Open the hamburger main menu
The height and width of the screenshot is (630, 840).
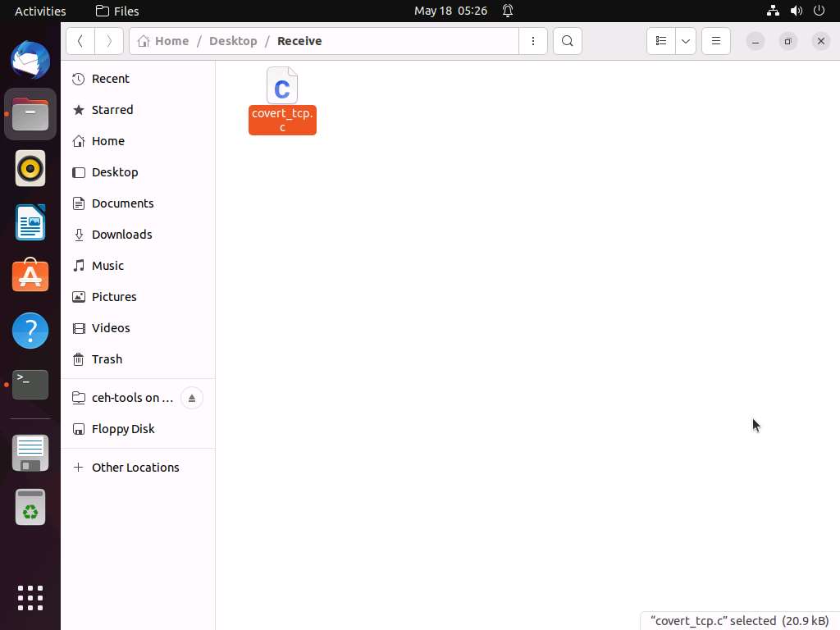click(x=715, y=41)
